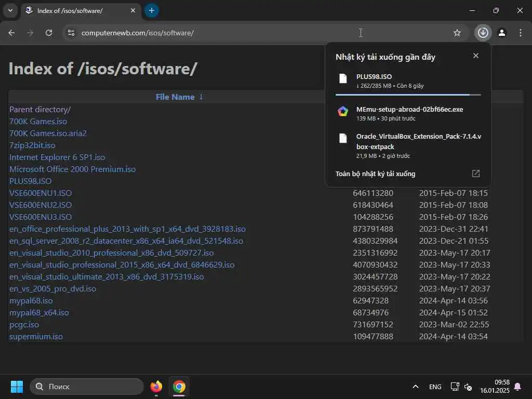
Task: Open en_visual_studio_2010_professional iso link
Action: tap(111, 253)
